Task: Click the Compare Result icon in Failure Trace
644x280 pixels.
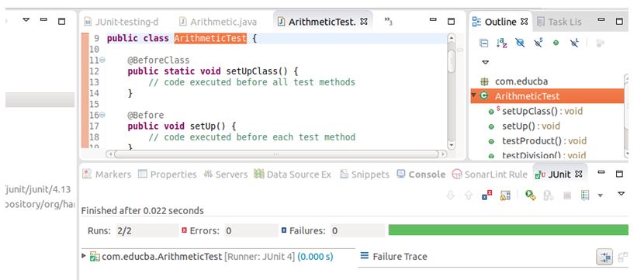Action: tap(622, 257)
